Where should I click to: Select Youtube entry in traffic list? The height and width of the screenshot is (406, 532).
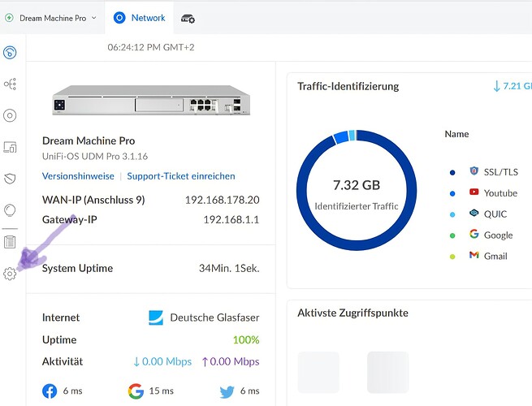coord(500,193)
